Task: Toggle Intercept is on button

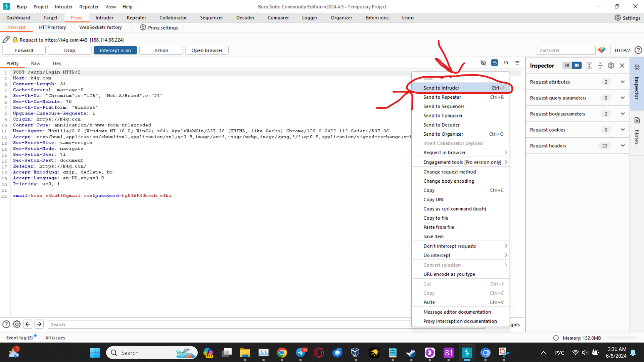Action: (x=115, y=50)
